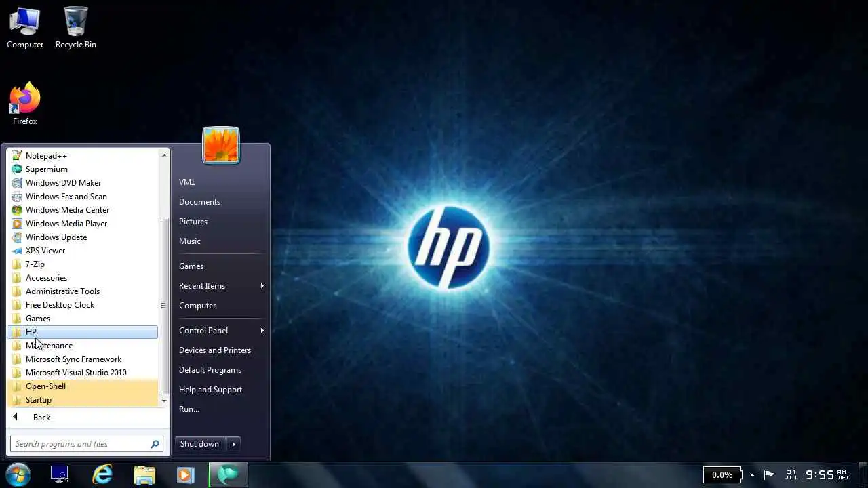This screenshot has height=488, width=868.
Task: Open Internet Explorer from taskbar
Action: click(102, 474)
